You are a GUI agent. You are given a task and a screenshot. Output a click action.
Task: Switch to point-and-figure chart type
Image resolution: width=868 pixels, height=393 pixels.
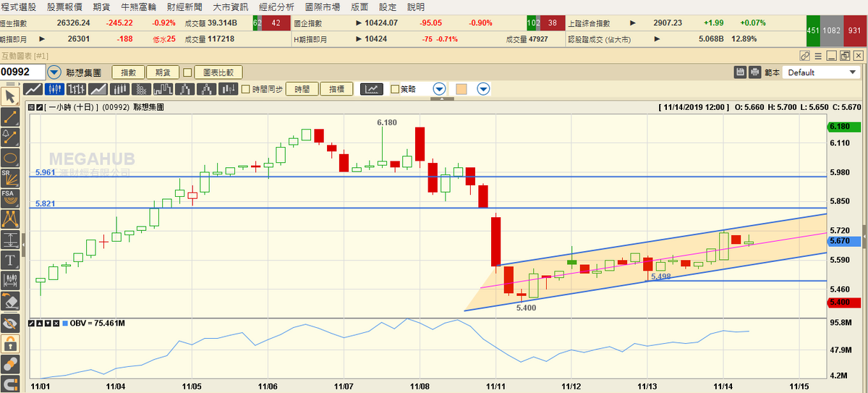pos(141,89)
